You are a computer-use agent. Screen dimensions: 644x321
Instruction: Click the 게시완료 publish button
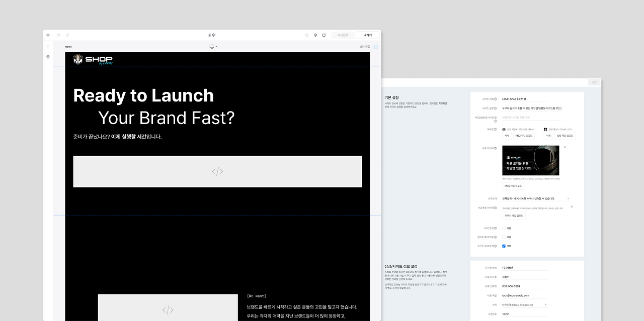click(x=343, y=35)
